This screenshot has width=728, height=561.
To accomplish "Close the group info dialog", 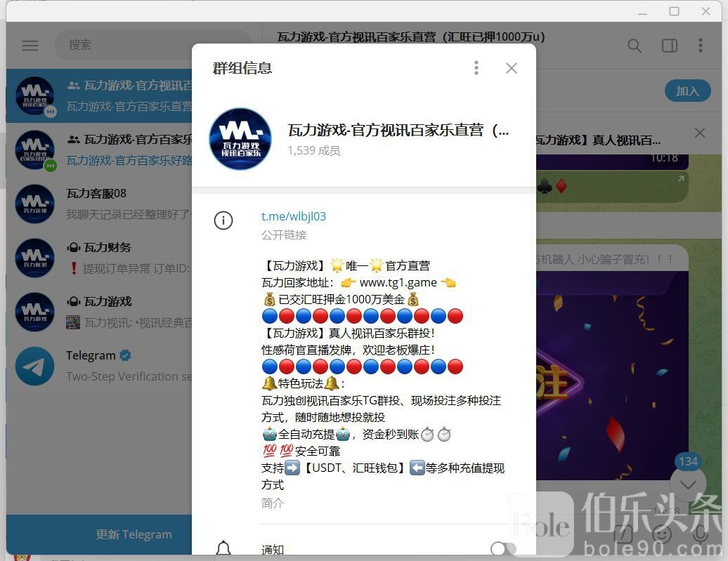I will (512, 68).
